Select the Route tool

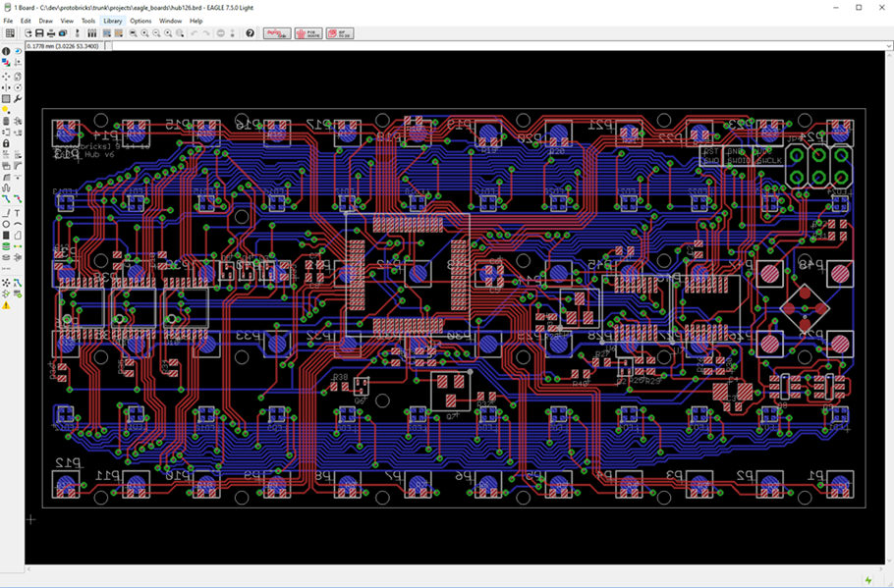coord(6,200)
